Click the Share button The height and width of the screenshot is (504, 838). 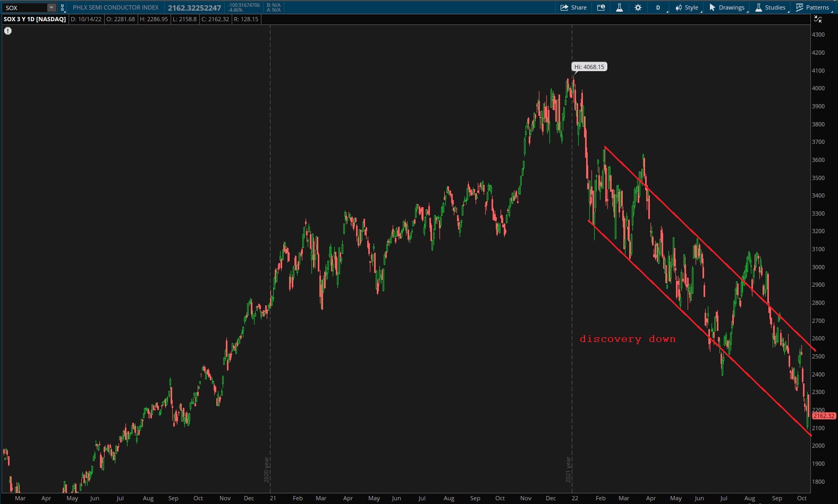click(574, 7)
